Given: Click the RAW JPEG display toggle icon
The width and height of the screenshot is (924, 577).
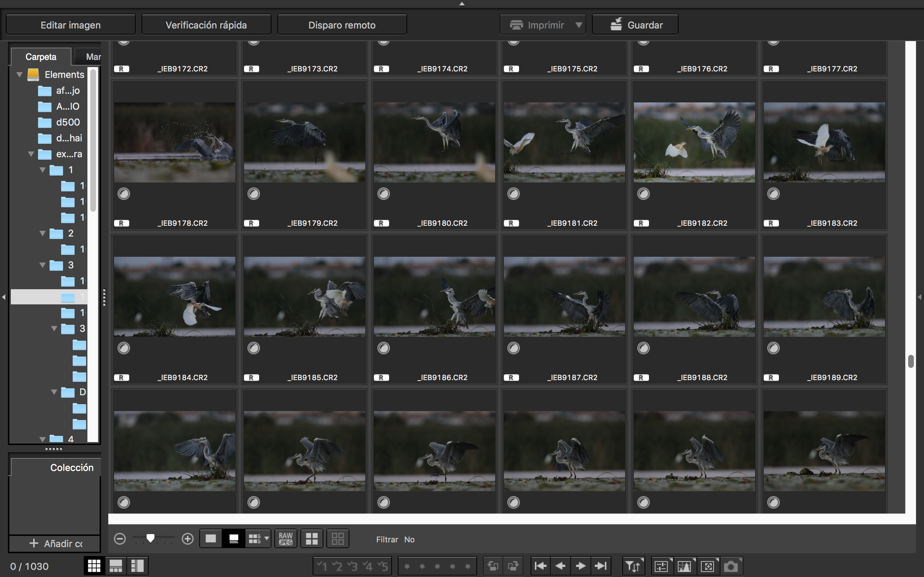Looking at the screenshot, I should point(286,539).
